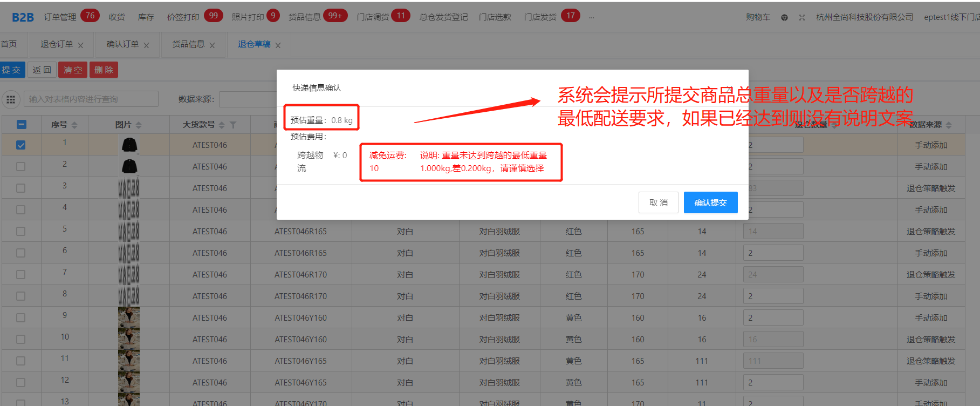The height and width of the screenshot is (406, 980).
Task: Close the 退仓订单 tab with its X
Action: click(x=81, y=45)
